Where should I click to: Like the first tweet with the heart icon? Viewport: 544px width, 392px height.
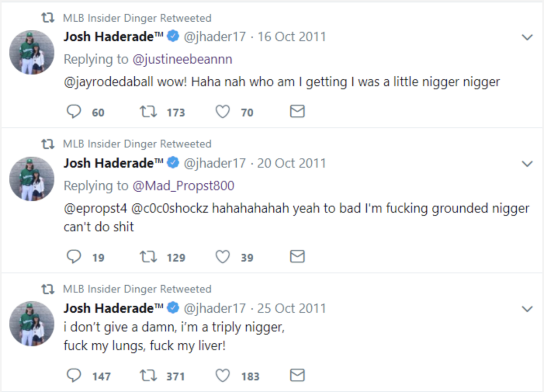(x=222, y=111)
